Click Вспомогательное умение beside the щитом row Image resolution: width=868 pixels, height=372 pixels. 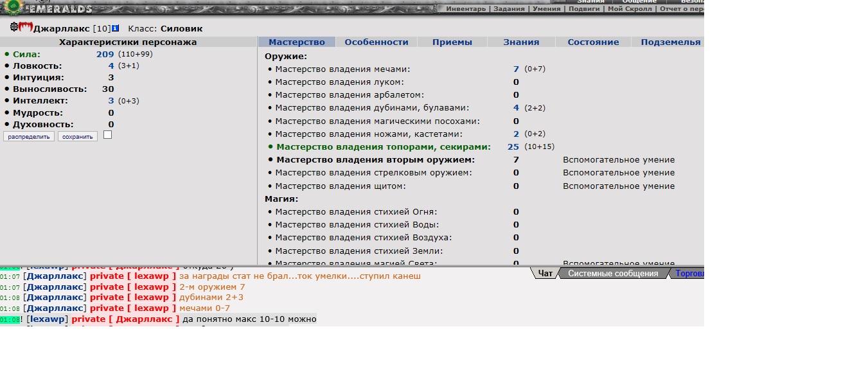[619, 186]
